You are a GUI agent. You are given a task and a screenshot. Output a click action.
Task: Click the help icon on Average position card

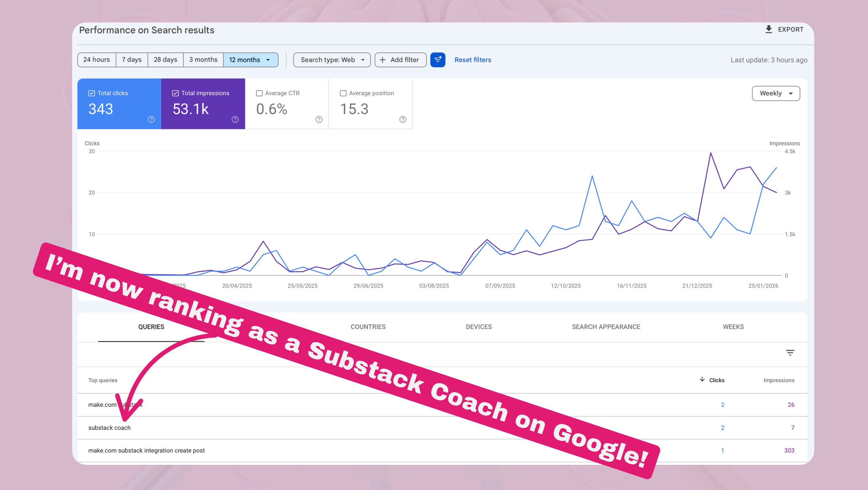(x=403, y=119)
